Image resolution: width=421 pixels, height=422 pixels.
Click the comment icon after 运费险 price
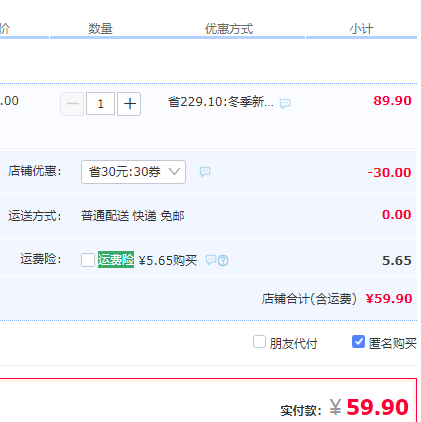(211, 260)
